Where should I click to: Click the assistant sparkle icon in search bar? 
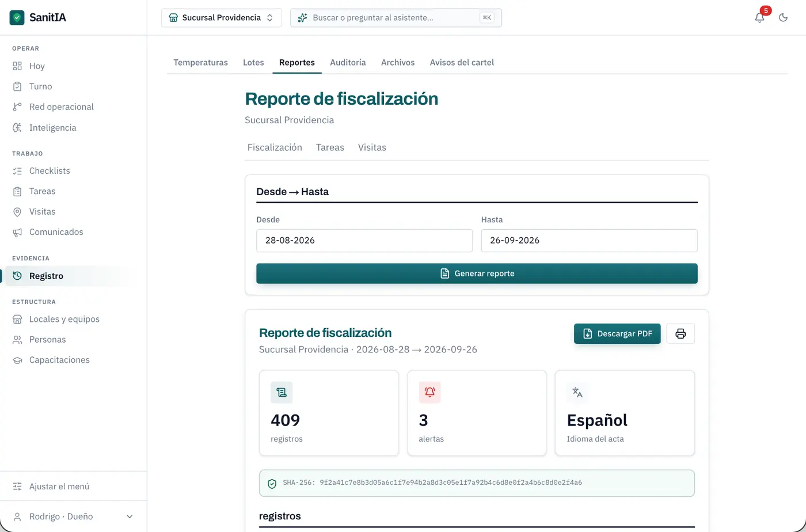302,18
